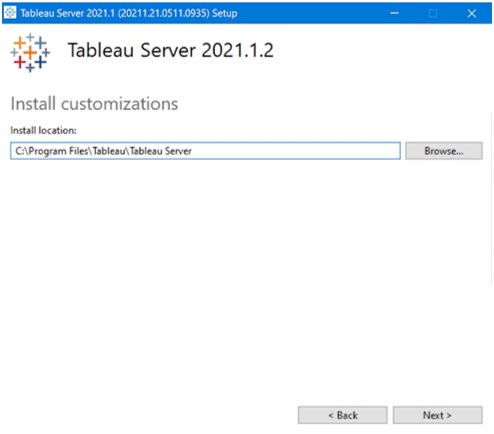The image size is (494, 434).
Task: Click the Next button
Action: [x=437, y=415]
